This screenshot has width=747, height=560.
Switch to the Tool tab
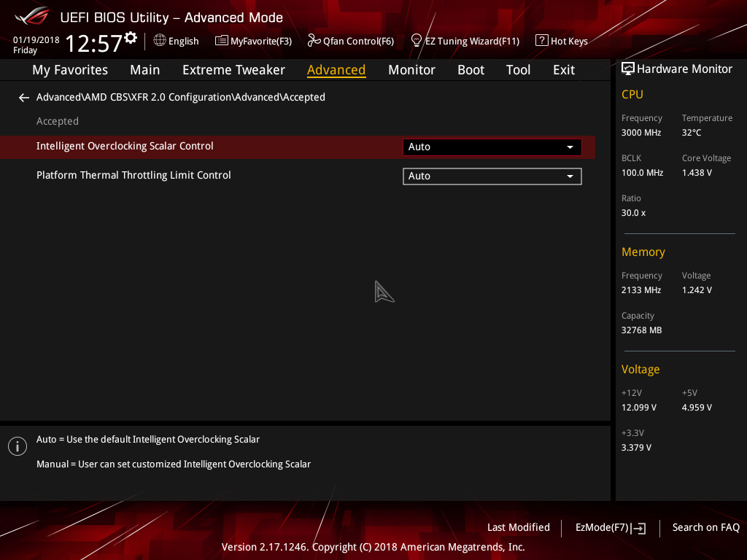(518, 70)
